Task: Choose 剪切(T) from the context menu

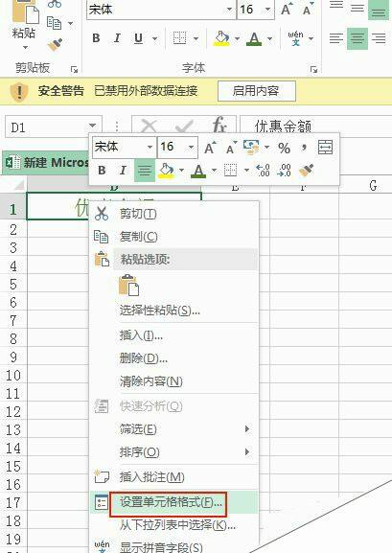Action: point(174,214)
